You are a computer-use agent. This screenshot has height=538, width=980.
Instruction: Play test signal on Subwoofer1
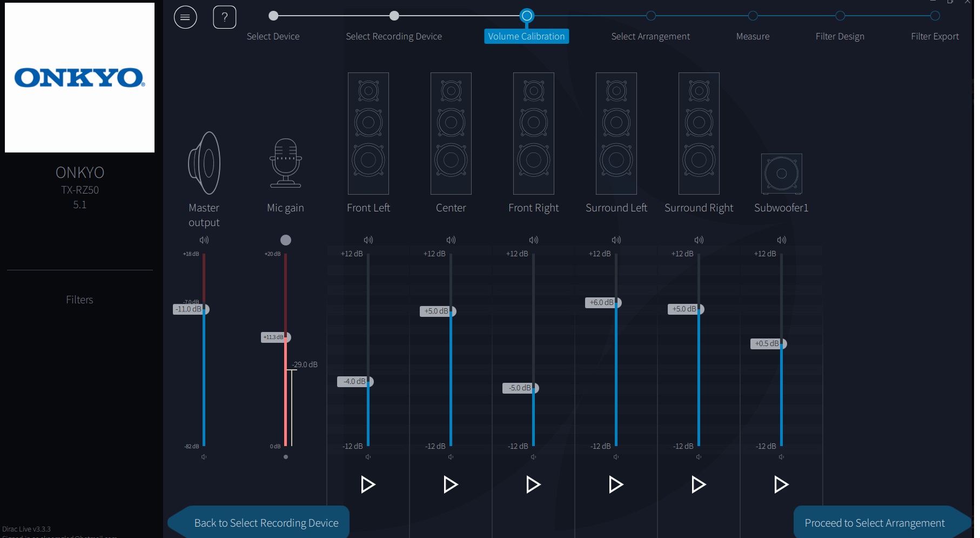pyautogui.click(x=781, y=484)
